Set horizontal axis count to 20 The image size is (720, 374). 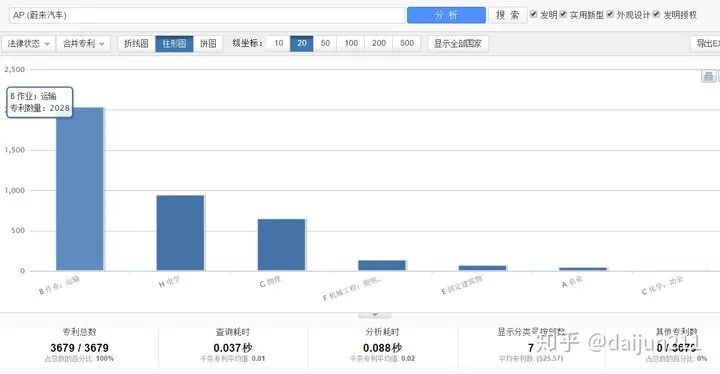[302, 43]
